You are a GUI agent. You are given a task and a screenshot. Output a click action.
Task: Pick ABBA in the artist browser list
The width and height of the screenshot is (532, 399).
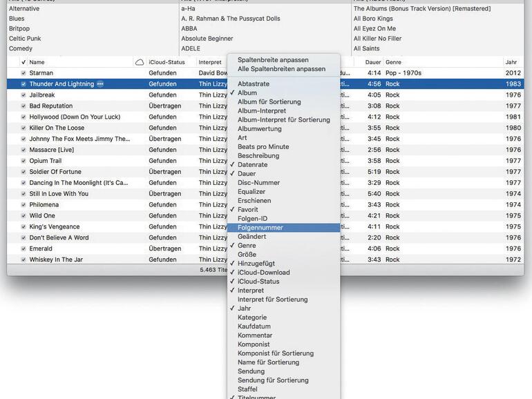(x=189, y=29)
